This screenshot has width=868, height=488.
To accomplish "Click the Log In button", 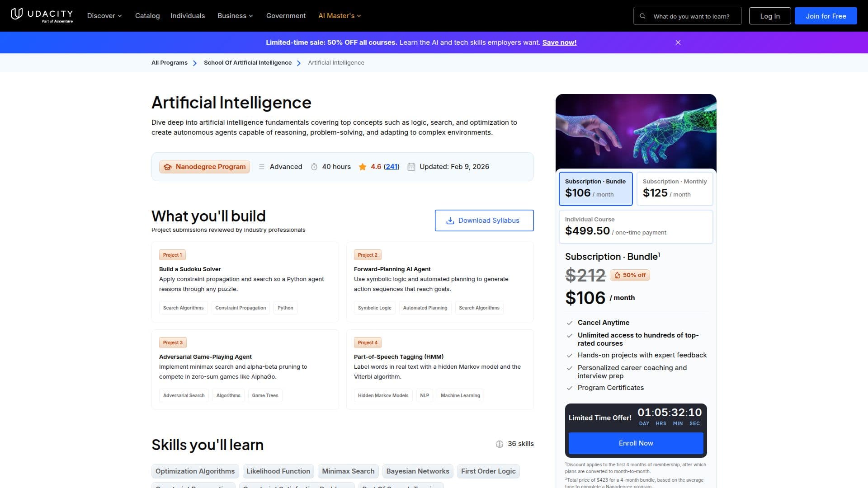I will (x=769, y=16).
